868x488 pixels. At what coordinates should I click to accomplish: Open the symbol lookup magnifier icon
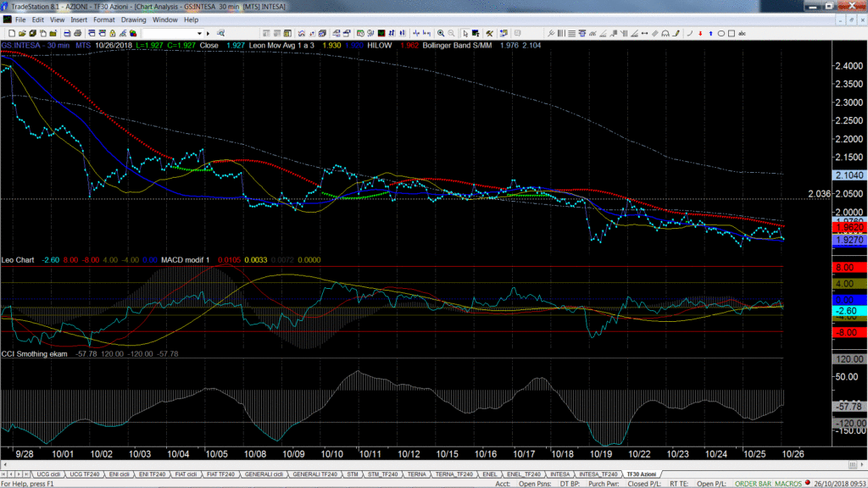pyautogui.click(x=221, y=34)
